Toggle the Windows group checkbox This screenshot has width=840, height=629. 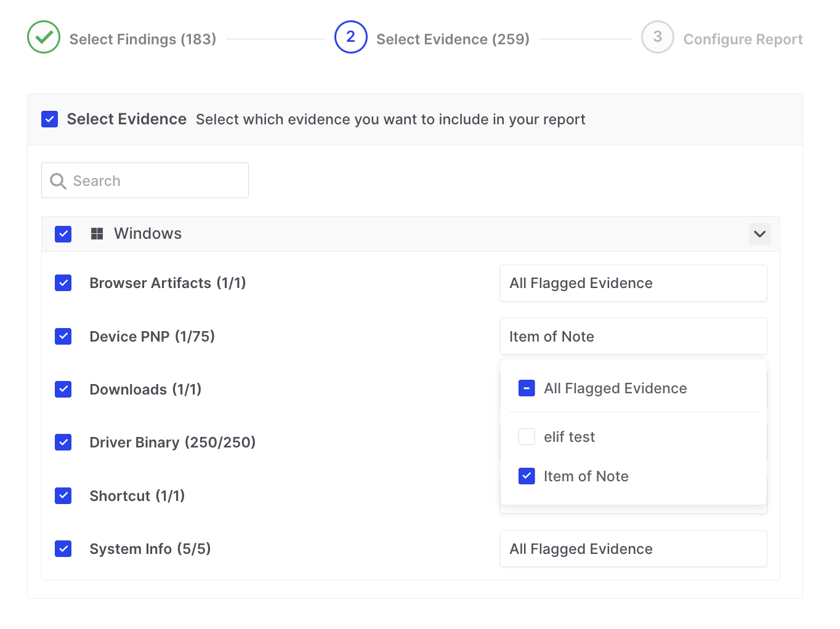click(x=63, y=234)
